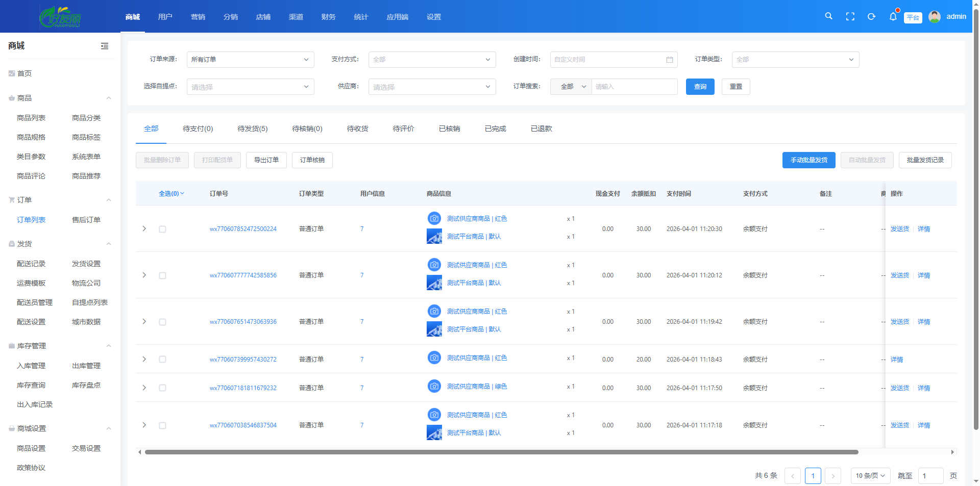Check the box for order wx770607852472500224
This screenshot has height=486, width=980.
coord(162,229)
